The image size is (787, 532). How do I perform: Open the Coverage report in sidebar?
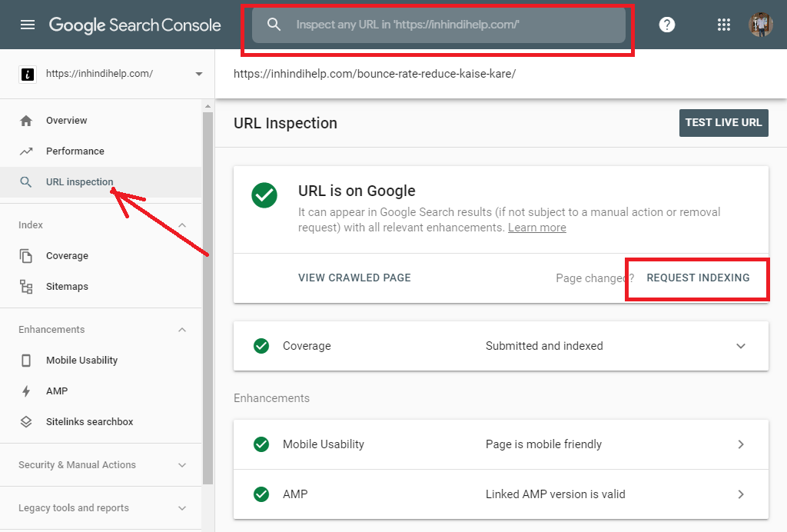pyautogui.click(x=101, y=255)
